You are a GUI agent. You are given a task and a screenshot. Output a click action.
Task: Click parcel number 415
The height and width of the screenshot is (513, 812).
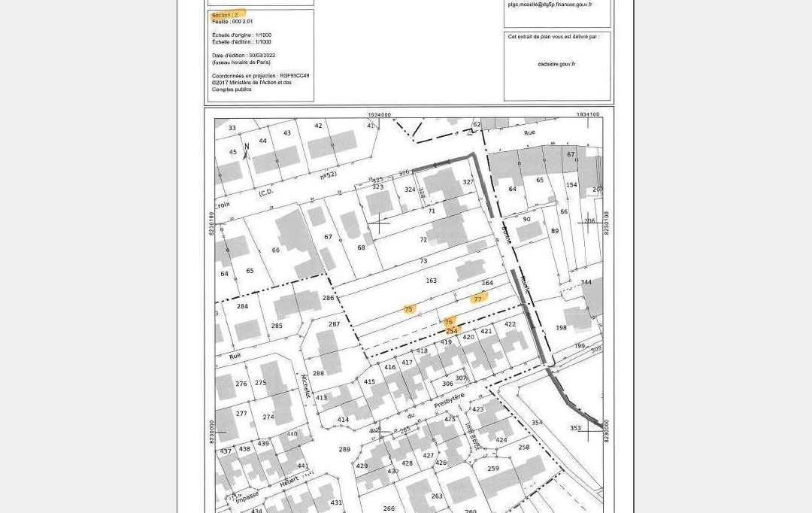pos(369,382)
